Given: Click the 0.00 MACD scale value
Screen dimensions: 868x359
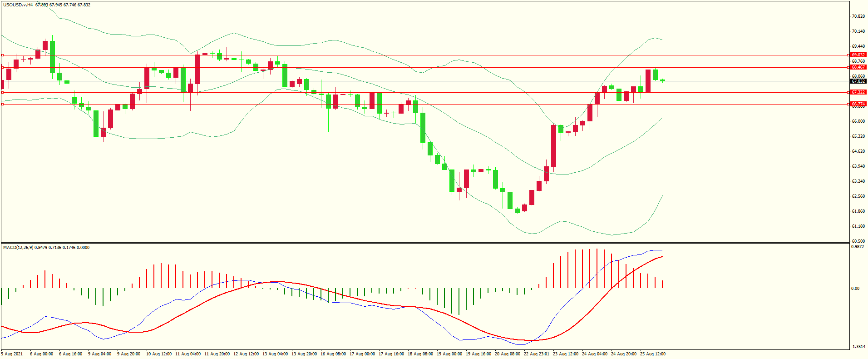Looking at the screenshot, I should 855,289.
